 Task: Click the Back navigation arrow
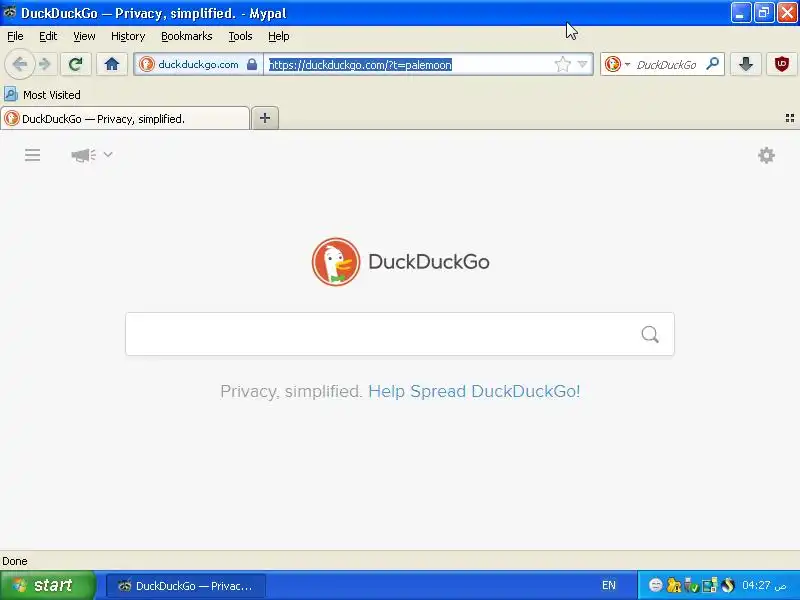pyautogui.click(x=19, y=64)
